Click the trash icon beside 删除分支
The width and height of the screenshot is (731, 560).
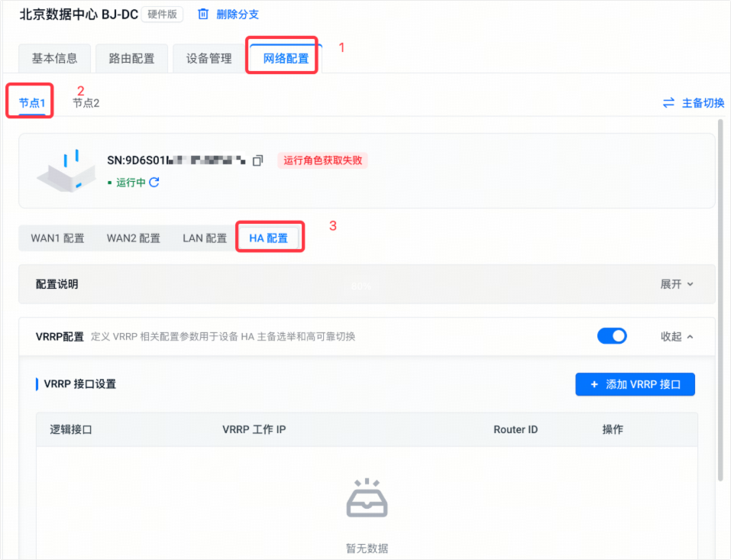click(203, 15)
